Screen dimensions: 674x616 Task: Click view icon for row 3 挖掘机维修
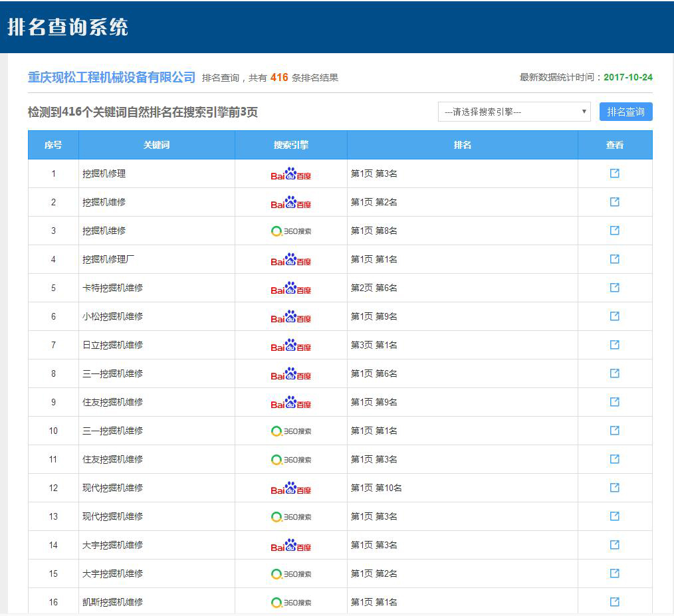(615, 231)
